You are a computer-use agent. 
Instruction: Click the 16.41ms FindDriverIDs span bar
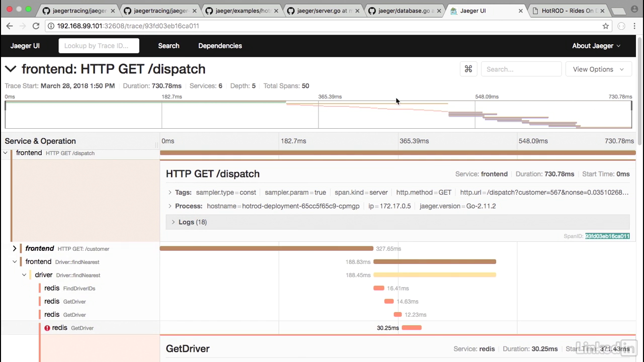(379, 288)
